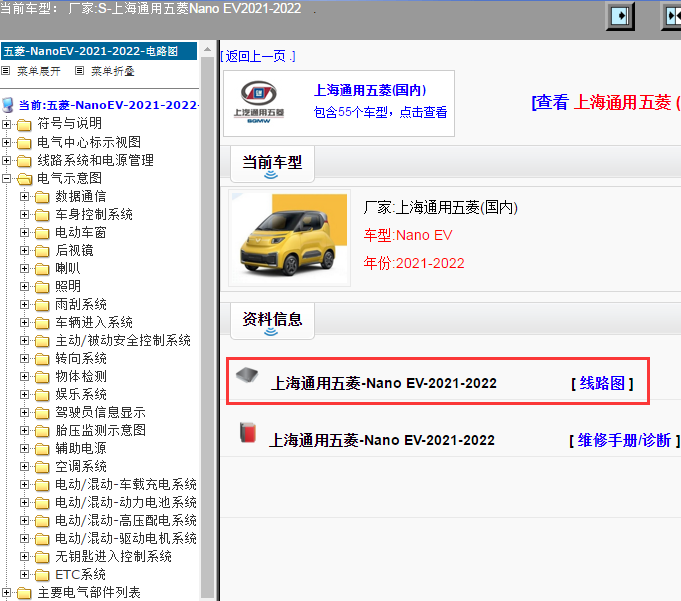The image size is (681, 601).
Task: Click the 上海通用五菱(国内) brand link
Action: click(370, 90)
